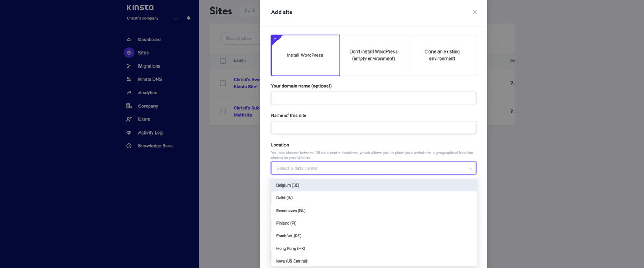
Task: Open Christi's Subdomain Multisite link
Action: click(247, 111)
